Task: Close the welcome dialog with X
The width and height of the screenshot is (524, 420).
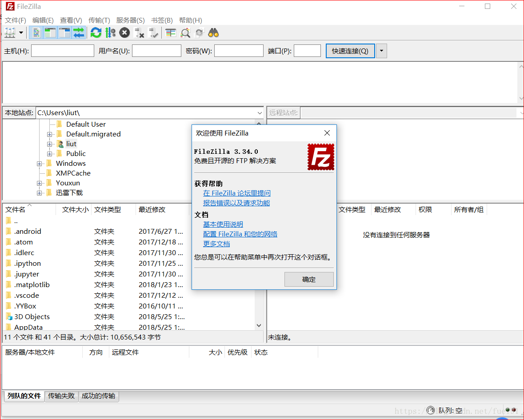Action: coord(327,133)
